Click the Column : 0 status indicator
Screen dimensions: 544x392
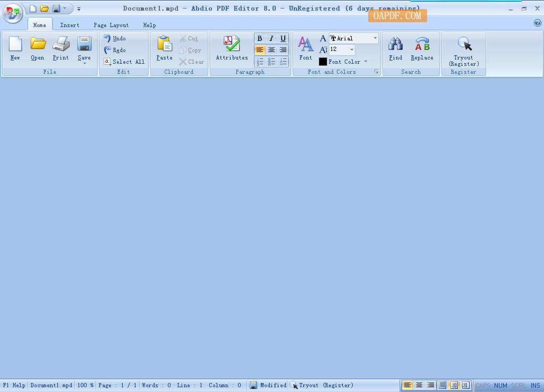coord(225,386)
